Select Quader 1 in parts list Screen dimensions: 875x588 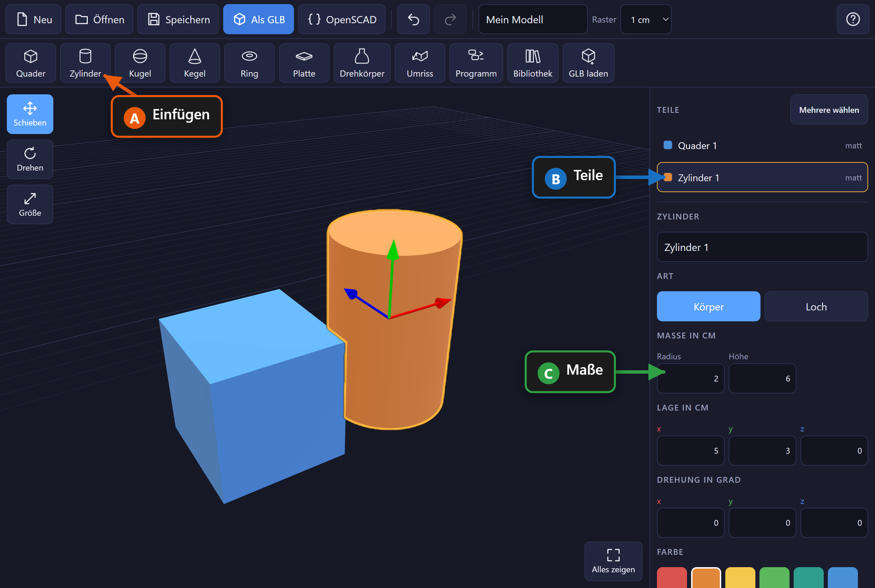point(762,146)
